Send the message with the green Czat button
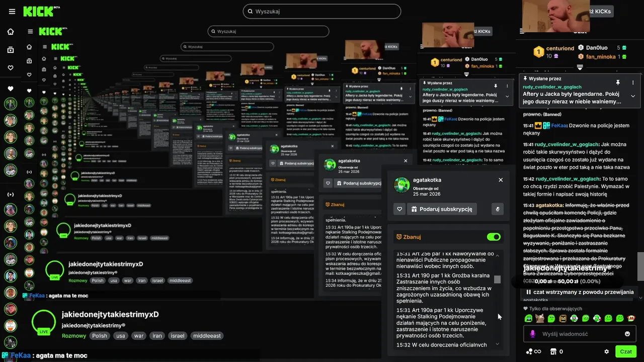This screenshot has width=644, height=362. click(x=626, y=351)
